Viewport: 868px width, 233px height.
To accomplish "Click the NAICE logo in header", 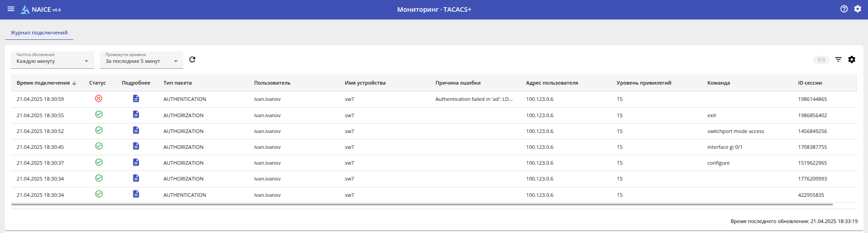I will point(41,10).
